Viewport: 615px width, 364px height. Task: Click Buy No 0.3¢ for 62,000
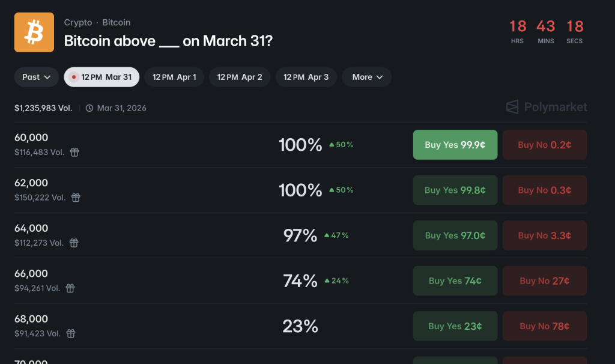pos(544,190)
